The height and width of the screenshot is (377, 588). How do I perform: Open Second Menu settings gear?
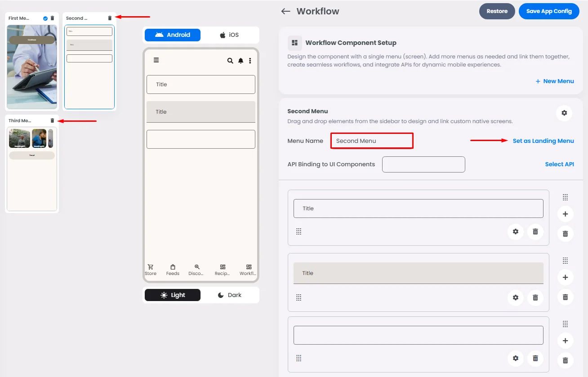click(564, 113)
